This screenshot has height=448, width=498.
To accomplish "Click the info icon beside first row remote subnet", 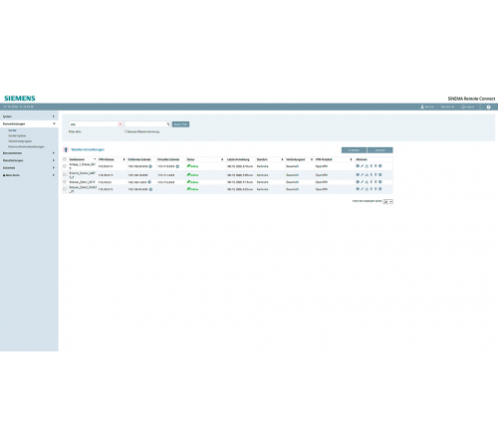I will 150,166.
